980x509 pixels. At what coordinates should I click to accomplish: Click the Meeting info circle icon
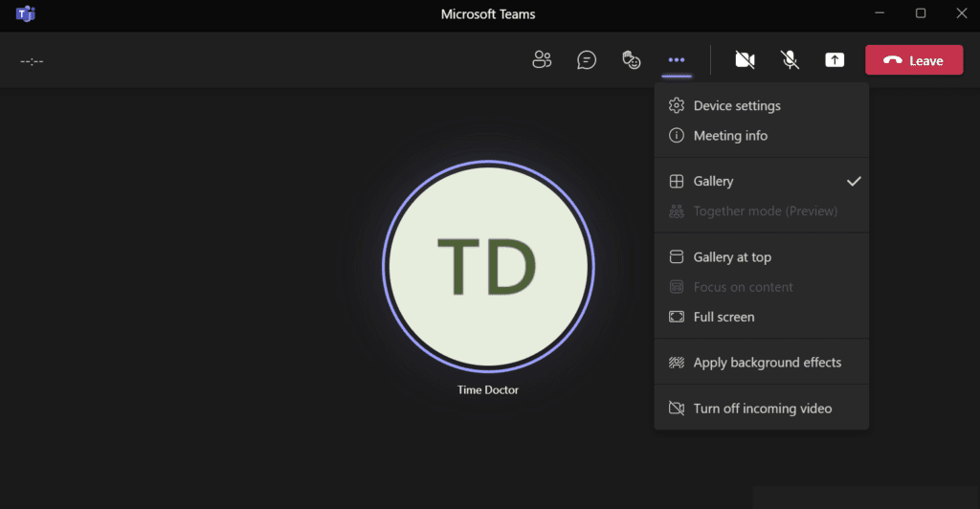click(676, 136)
